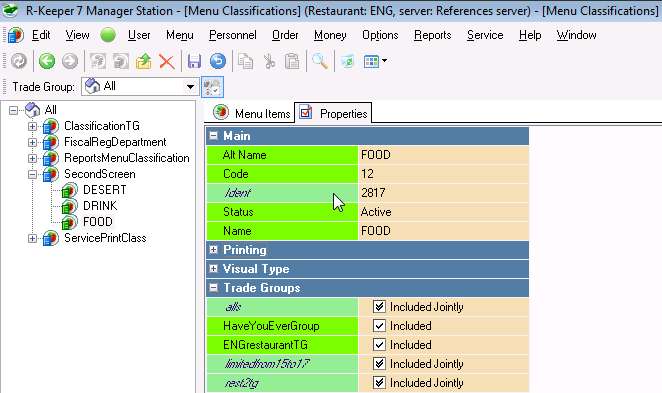Screen dimensions: 662x393
Task: Click the move-up-level folder icon
Action: click(144, 62)
